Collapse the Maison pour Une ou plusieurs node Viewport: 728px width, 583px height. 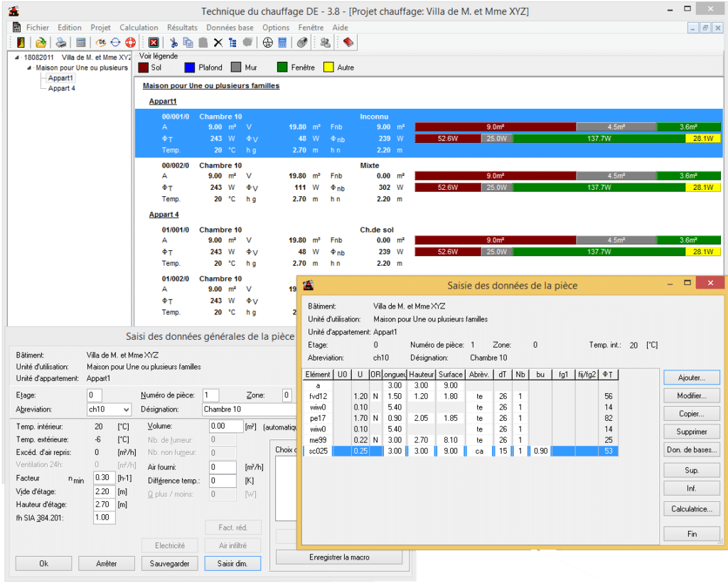tap(29, 68)
